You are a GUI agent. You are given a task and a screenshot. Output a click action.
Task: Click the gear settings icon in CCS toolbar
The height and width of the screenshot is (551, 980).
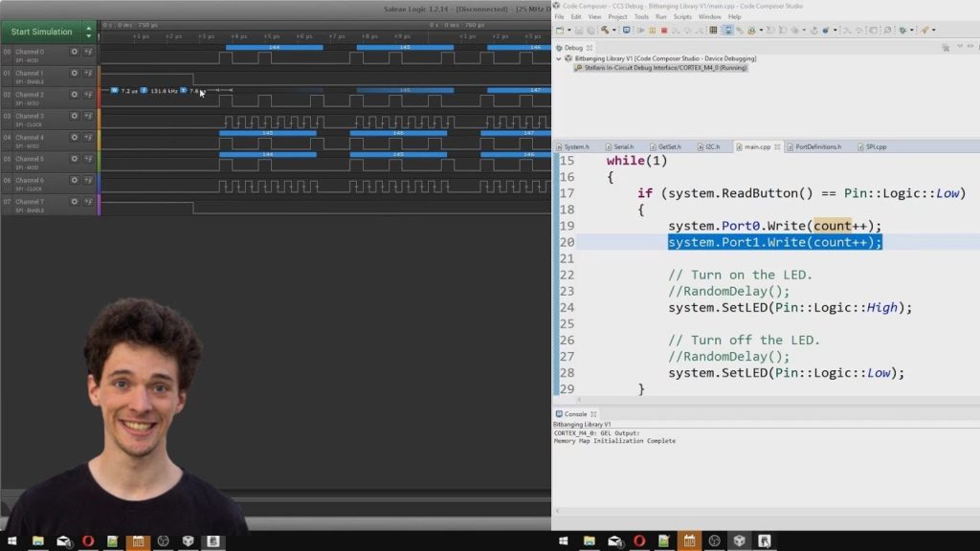[x=902, y=30]
